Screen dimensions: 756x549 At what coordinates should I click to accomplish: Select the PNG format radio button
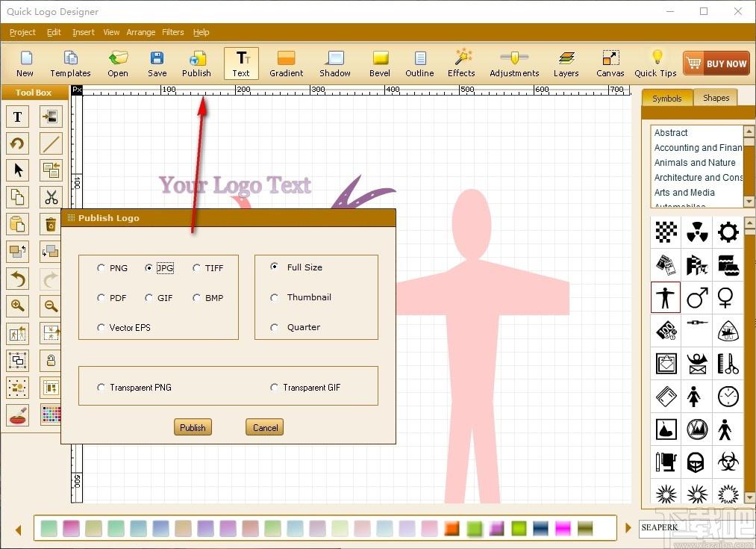point(101,267)
